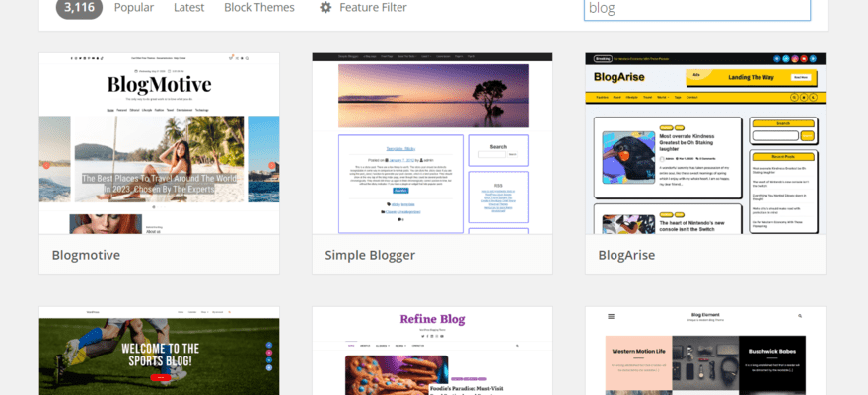Click the 'Blogmotive' theme name
The image size is (868, 395).
pyautogui.click(x=86, y=255)
